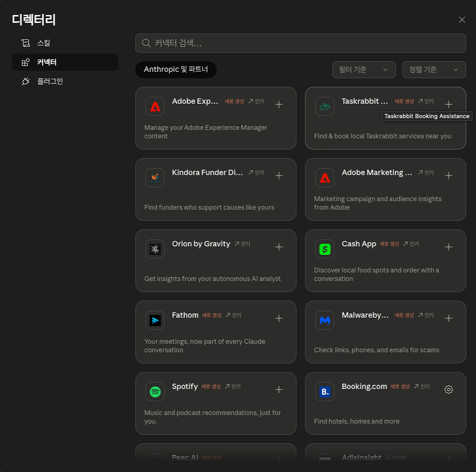Add the Orion by Gravity connector
The height and width of the screenshot is (472, 476).
(279, 247)
